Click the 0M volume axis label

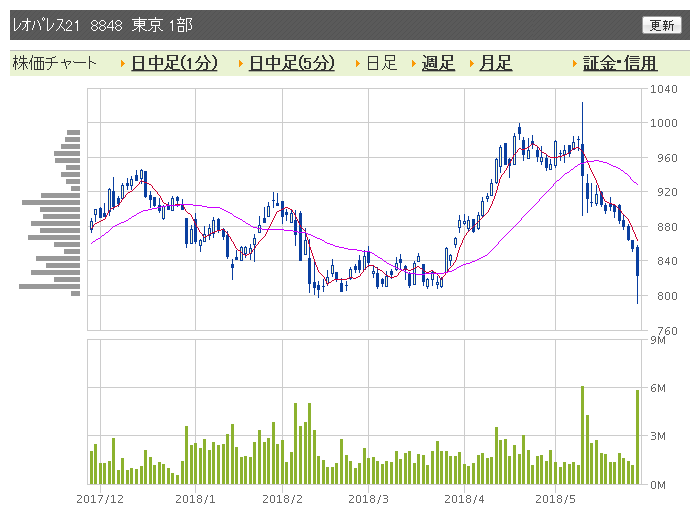(658, 485)
